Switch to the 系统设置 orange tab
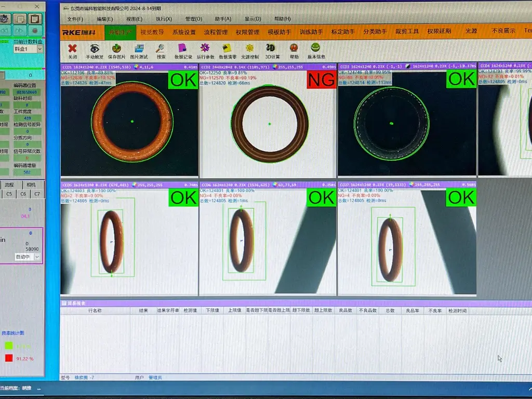This screenshot has height=399, width=532. tap(184, 32)
